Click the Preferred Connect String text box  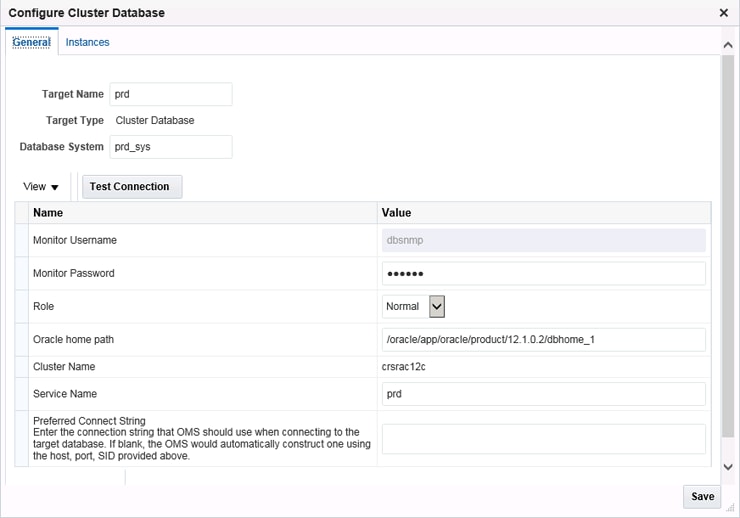(x=543, y=438)
